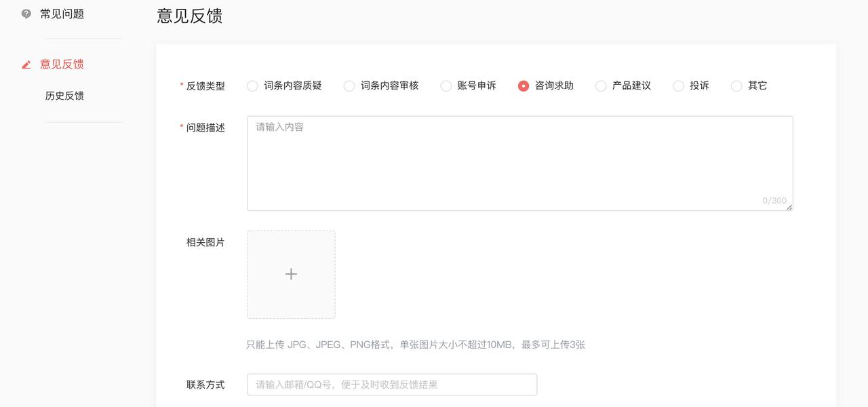Select the 投诉 option
This screenshot has height=407, width=868.
pyautogui.click(x=678, y=85)
